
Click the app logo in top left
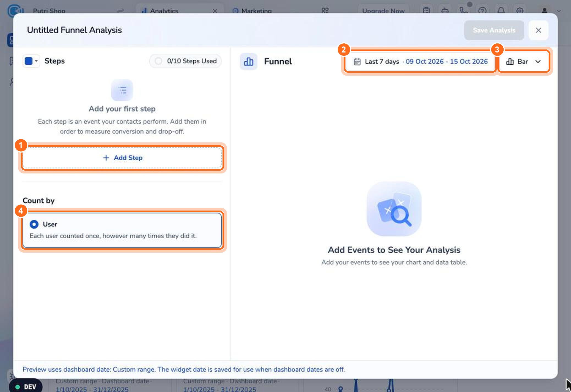tap(15, 10)
